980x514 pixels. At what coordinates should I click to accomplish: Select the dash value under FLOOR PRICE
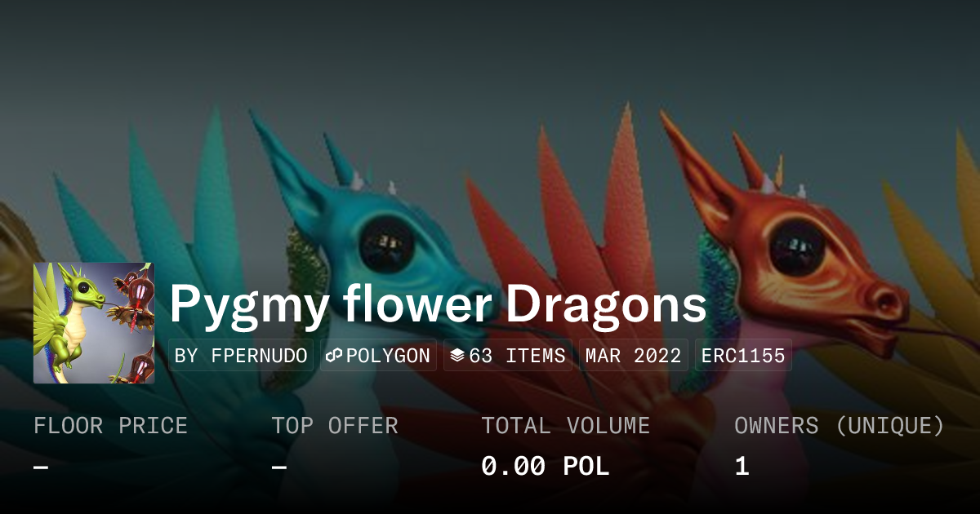pyautogui.click(x=41, y=467)
